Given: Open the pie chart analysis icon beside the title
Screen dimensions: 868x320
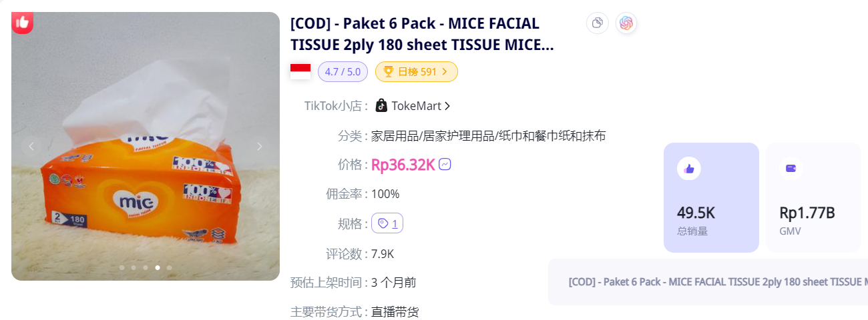Looking at the screenshot, I should click(598, 23).
